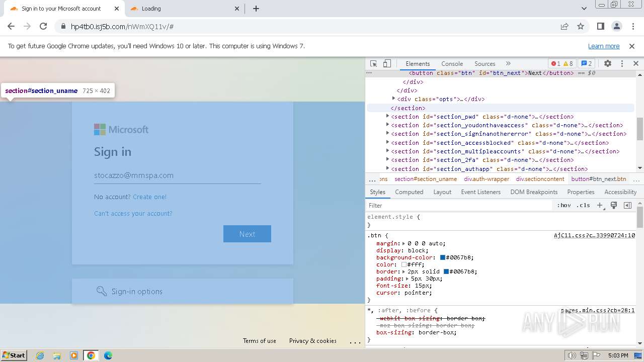Show more DevTools tabs chevron
The height and width of the screenshot is (362, 644).
tap(508, 63)
